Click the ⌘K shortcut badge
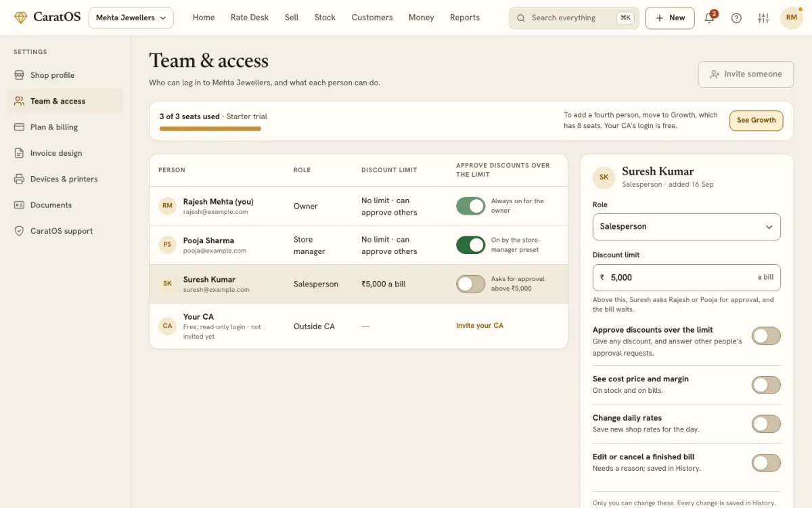Screen dimensions: 812x508 coord(625,18)
